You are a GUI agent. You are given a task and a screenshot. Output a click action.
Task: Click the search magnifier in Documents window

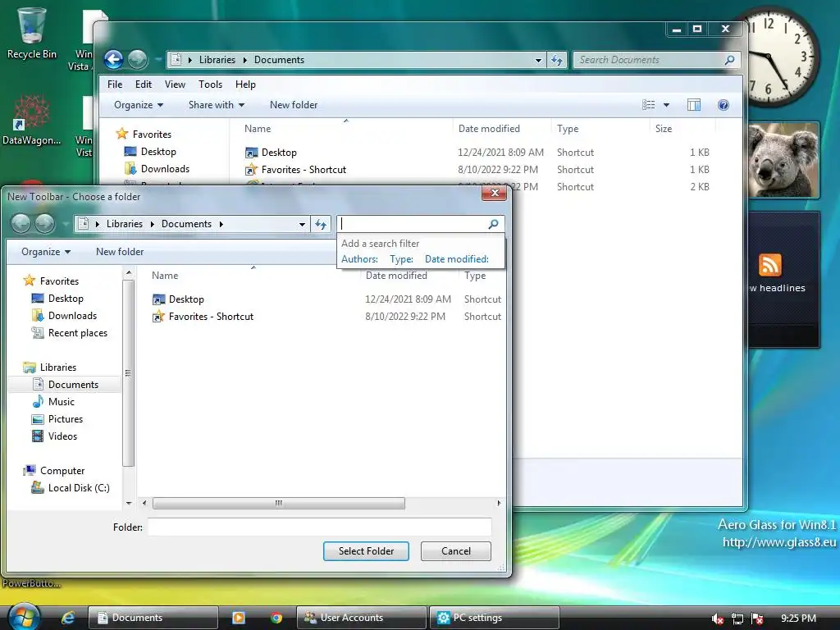point(729,60)
